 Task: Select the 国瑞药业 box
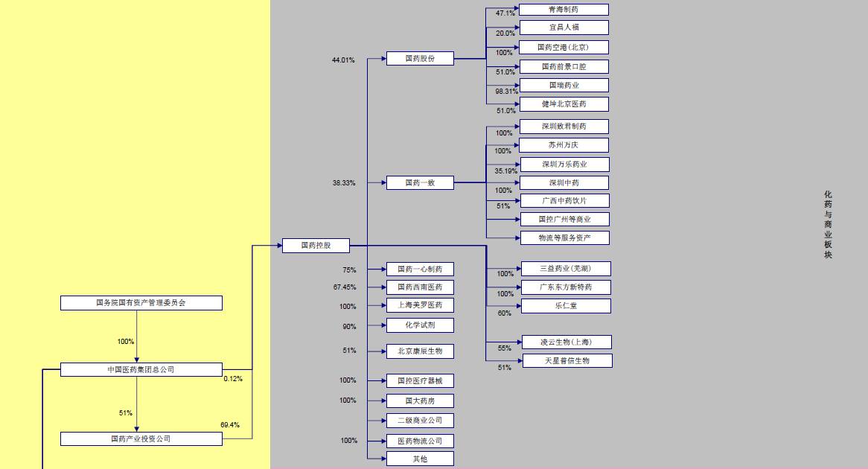click(564, 86)
